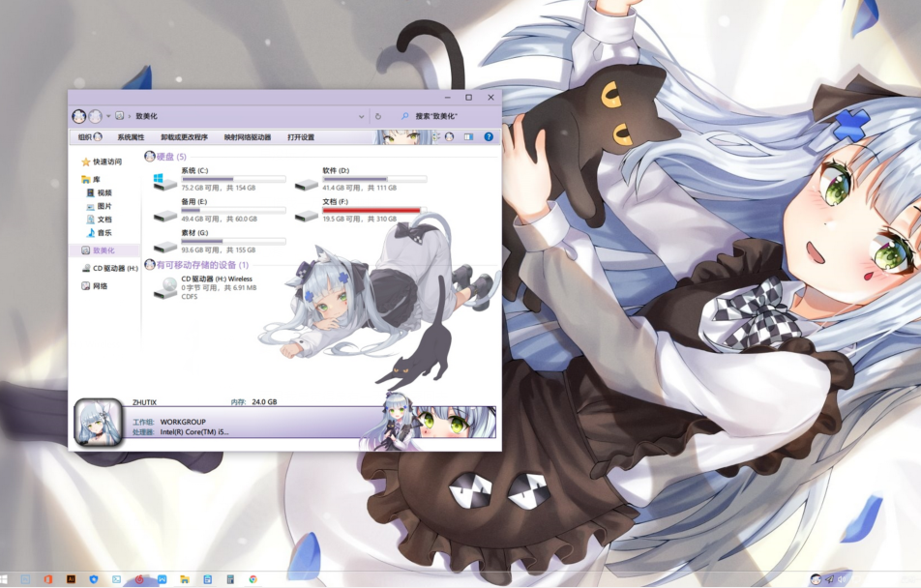The width and height of the screenshot is (921, 588).
Task: Open the Office app in taskbar
Action: click(48, 579)
